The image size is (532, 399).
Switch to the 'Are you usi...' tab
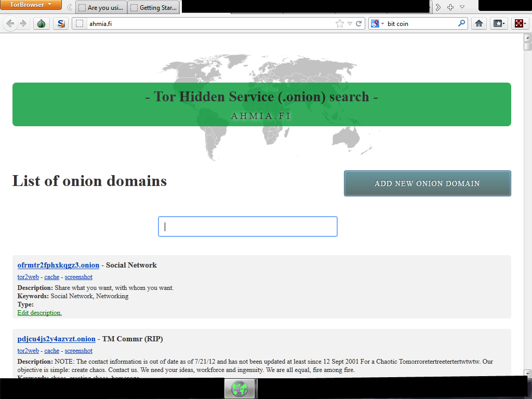(x=101, y=7)
